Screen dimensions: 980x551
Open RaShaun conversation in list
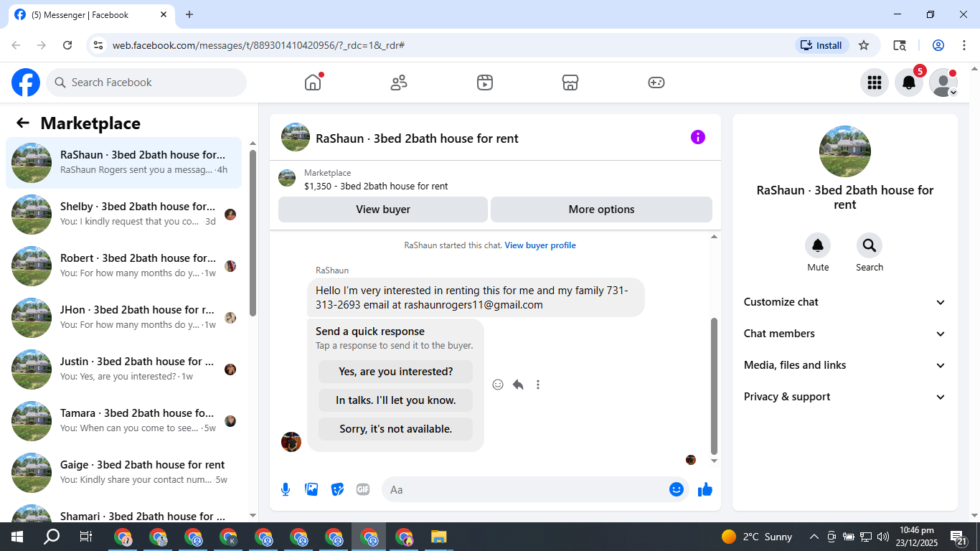123,163
